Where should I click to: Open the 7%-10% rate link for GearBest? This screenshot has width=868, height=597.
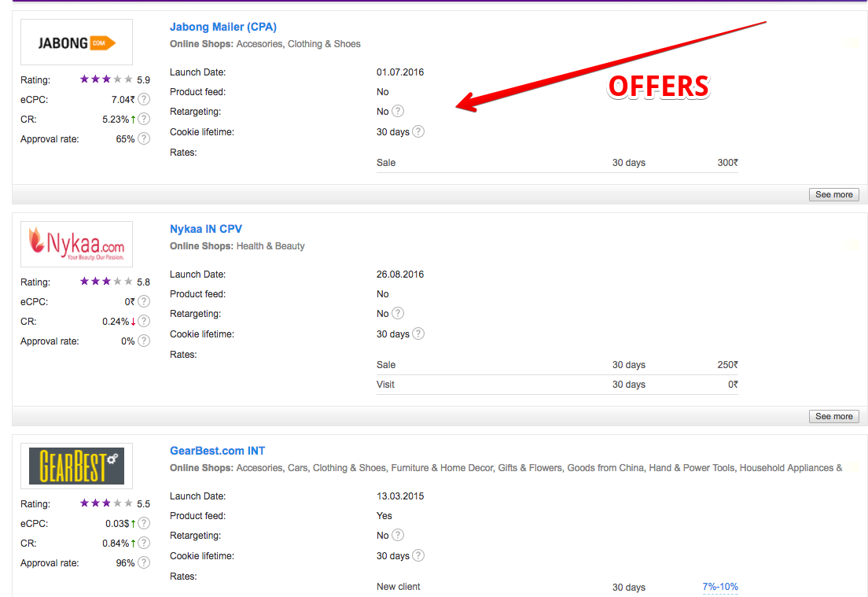(x=720, y=587)
